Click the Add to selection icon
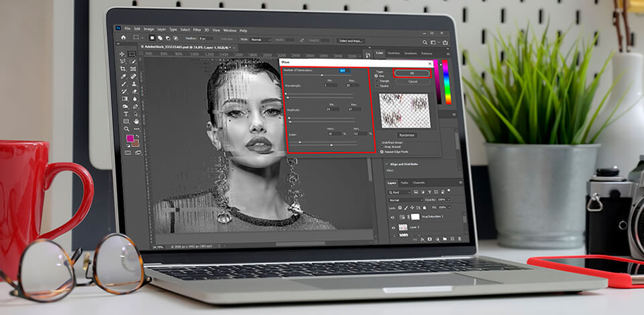644x315 pixels. pyautogui.click(x=160, y=38)
